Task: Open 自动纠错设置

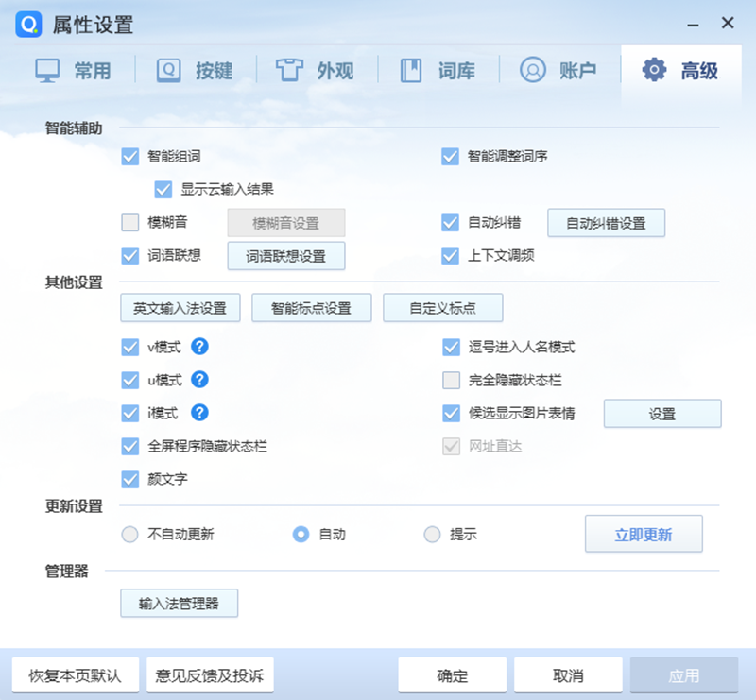Action: (x=606, y=223)
